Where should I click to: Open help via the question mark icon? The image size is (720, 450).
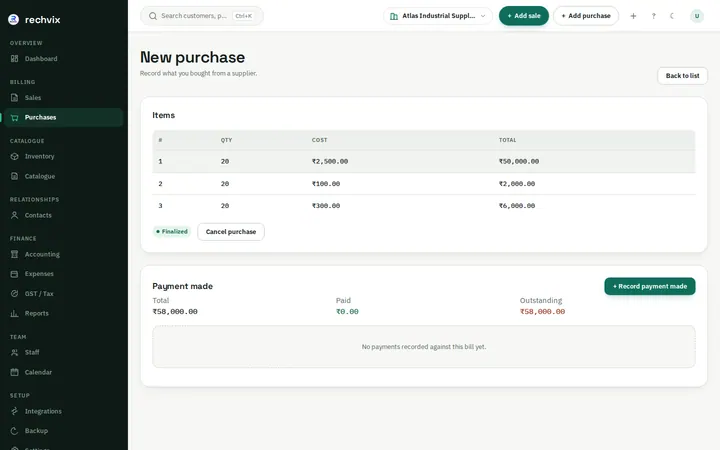pos(653,16)
